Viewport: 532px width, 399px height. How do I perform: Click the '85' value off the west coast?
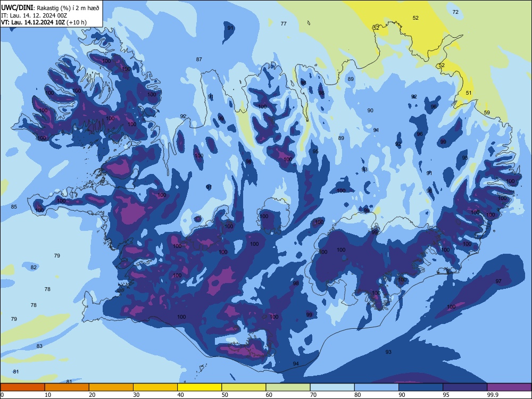(x=14, y=207)
